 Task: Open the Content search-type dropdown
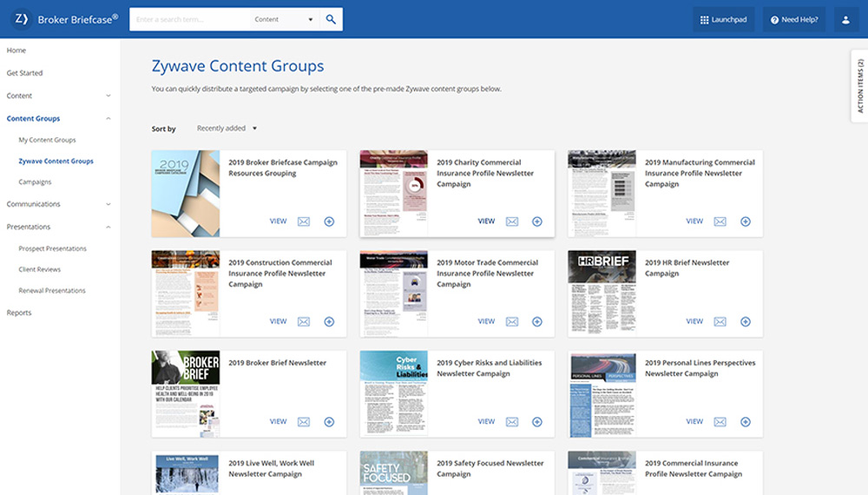[285, 19]
